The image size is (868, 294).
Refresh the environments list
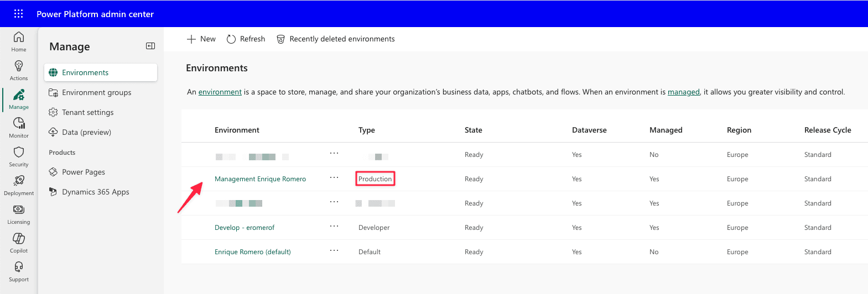point(246,39)
